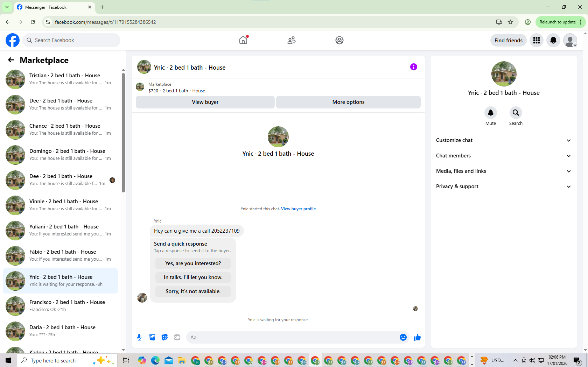The width and height of the screenshot is (588, 367).
Task: Open browser tab search dropdown arrow
Action: (x=7, y=7)
